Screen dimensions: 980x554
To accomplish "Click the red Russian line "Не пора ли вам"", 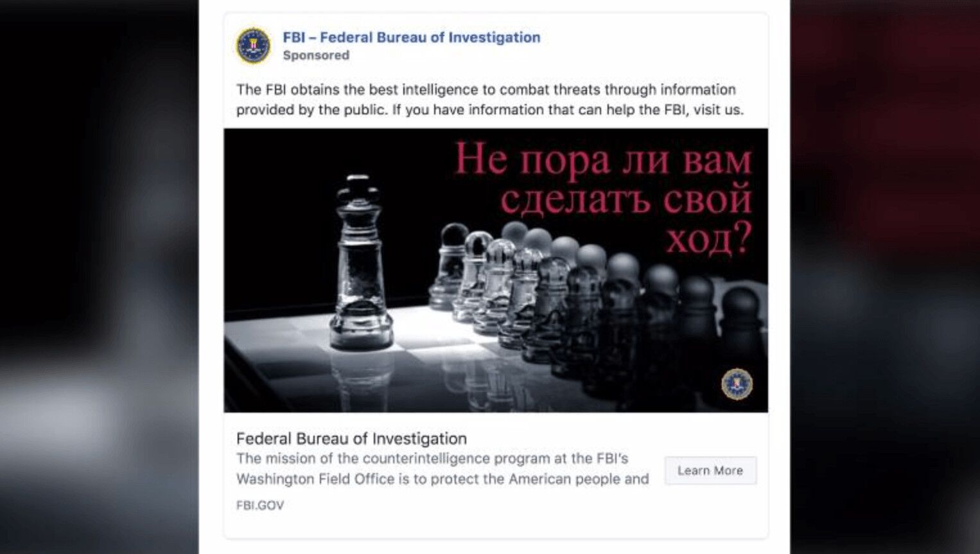I will pos(602,159).
